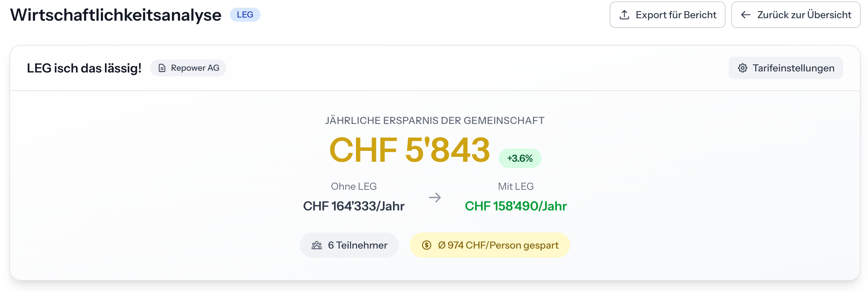868x292 pixels.
Task: Click the 6 Teilnehmer pill text
Action: 357,245
